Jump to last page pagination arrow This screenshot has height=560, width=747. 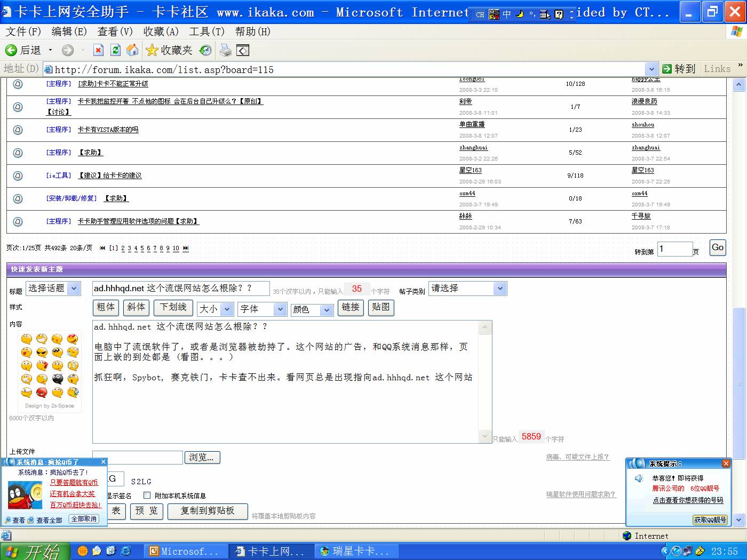pyautogui.click(x=186, y=249)
